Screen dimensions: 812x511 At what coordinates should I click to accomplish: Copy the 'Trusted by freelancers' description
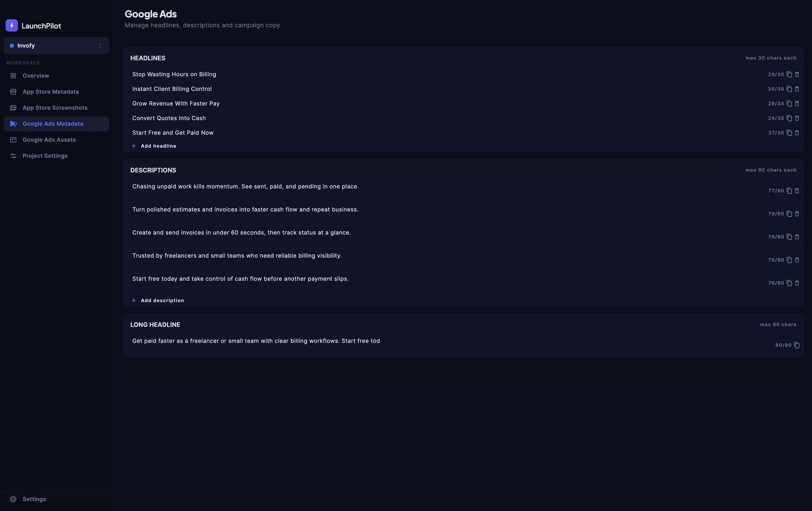[x=789, y=260]
